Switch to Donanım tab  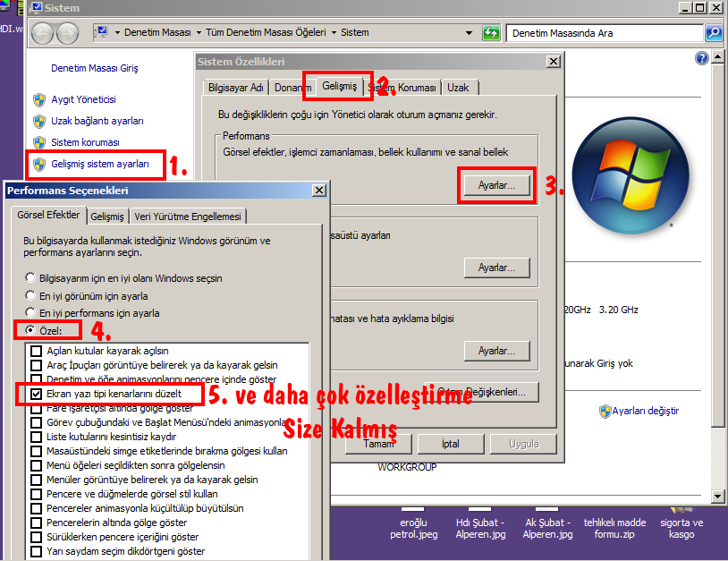click(292, 88)
